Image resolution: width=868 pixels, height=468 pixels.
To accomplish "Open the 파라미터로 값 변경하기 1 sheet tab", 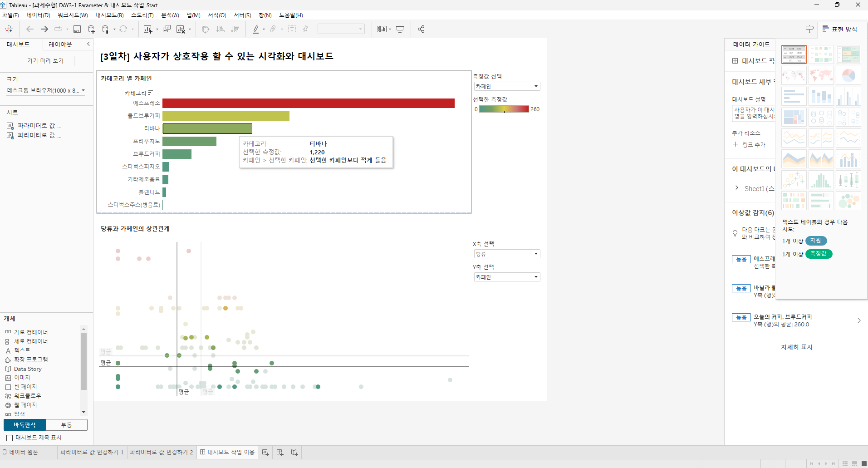I will pyautogui.click(x=92, y=452).
